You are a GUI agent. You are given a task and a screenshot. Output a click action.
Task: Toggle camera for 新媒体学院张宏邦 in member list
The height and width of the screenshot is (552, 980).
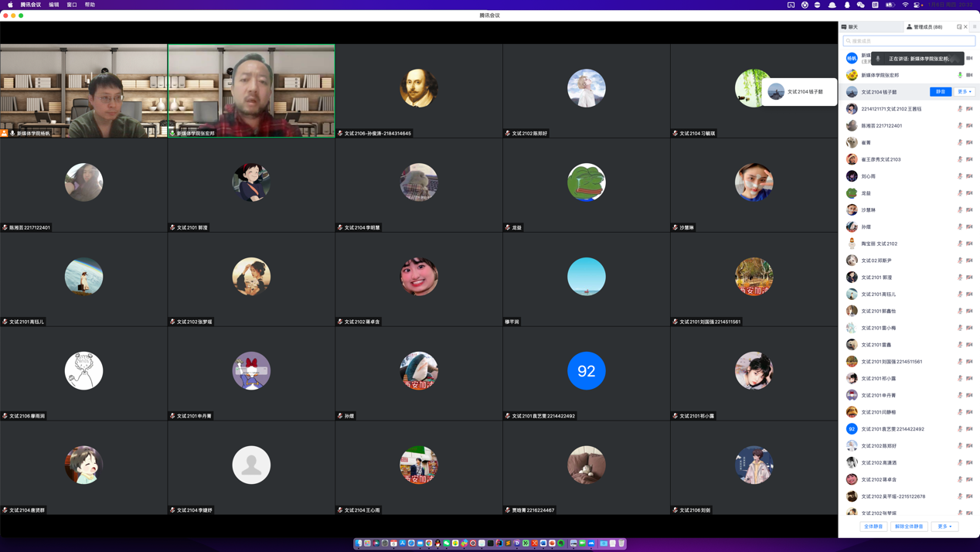(x=969, y=75)
